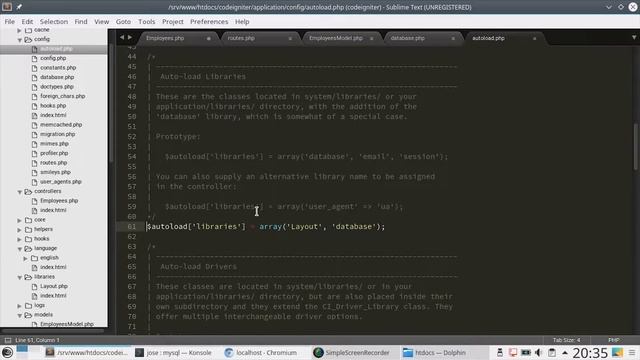Expand the english folder
The width and height of the screenshot is (640, 360).
coord(26,258)
